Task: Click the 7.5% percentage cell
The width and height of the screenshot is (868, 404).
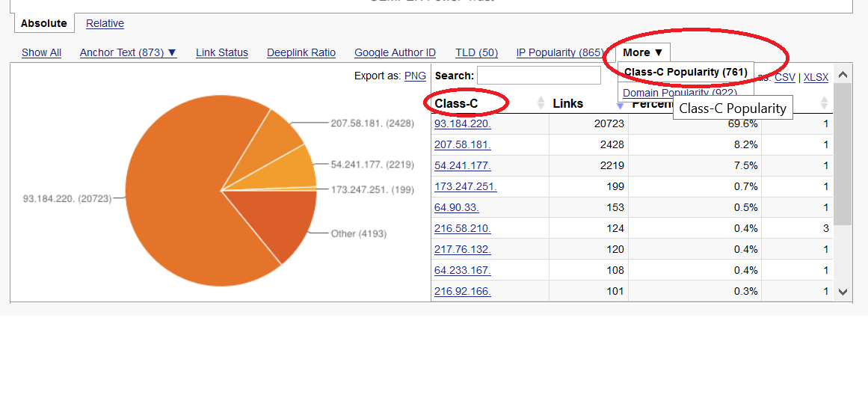Action: coord(695,165)
